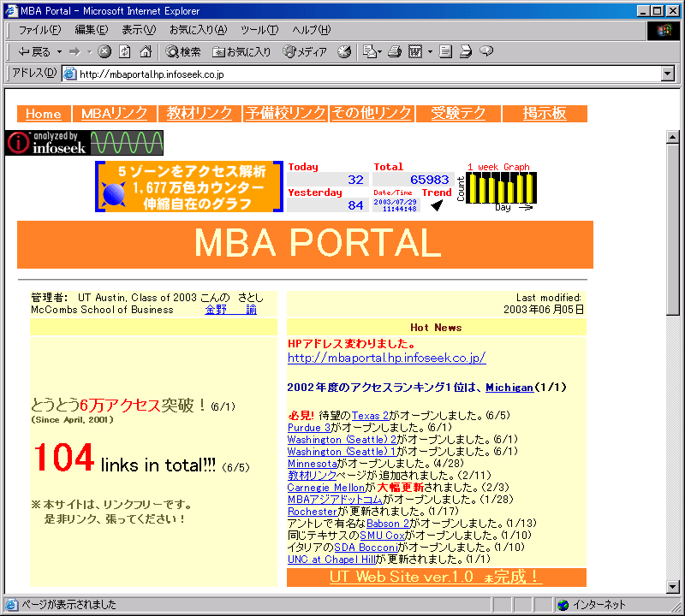Click the Forward arrow button
The height and width of the screenshot is (616, 685).
pyautogui.click(x=75, y=52)
